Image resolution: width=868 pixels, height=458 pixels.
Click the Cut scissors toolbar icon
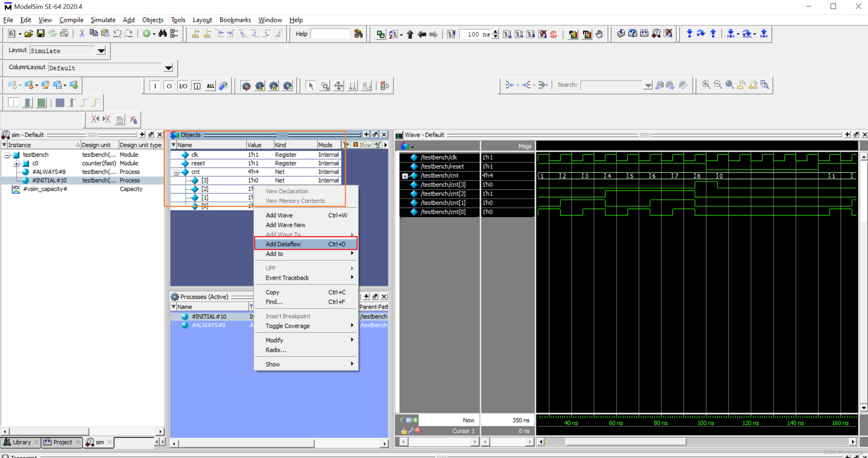point(82,33)
